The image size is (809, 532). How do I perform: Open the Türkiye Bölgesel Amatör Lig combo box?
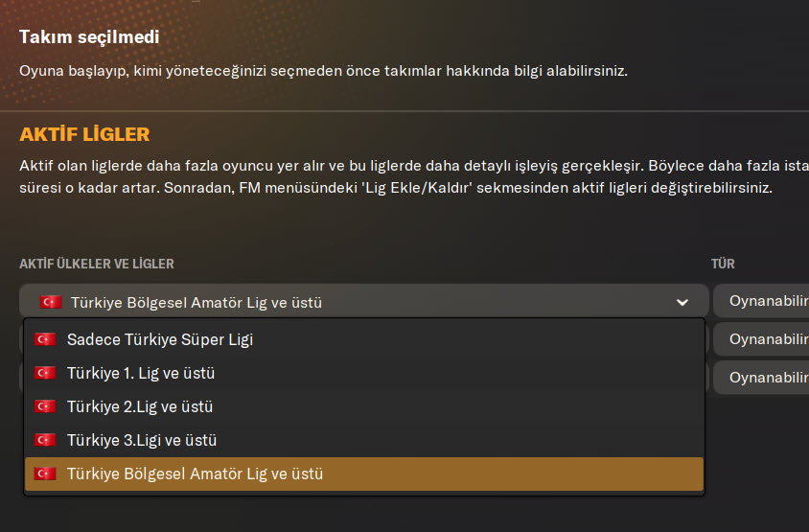coord(364,302)
